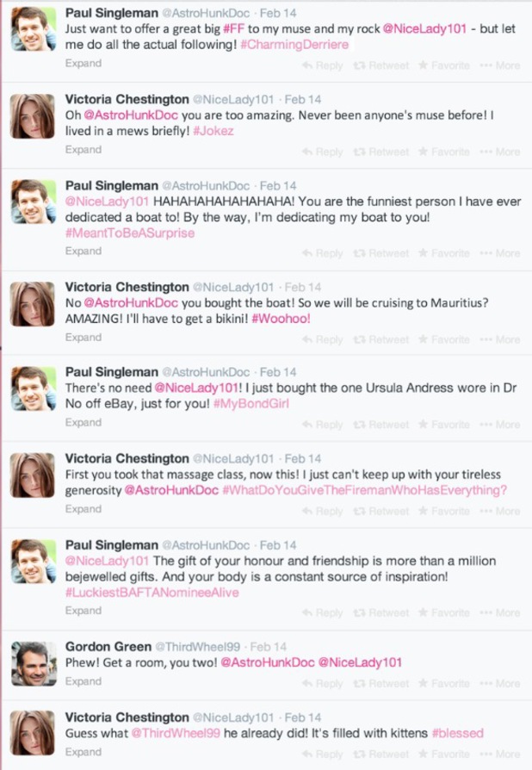The image size is (532, 770).
Task: Favorite Victoria's #blessed tweet
Action: point(443,754)
